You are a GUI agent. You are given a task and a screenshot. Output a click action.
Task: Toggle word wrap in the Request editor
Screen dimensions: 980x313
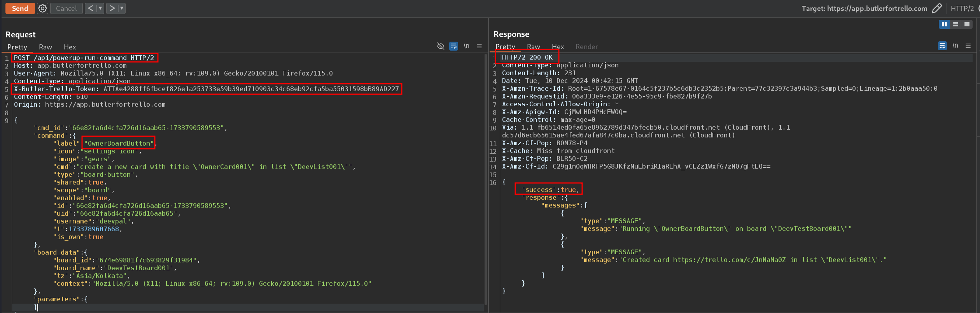point(453,46)
